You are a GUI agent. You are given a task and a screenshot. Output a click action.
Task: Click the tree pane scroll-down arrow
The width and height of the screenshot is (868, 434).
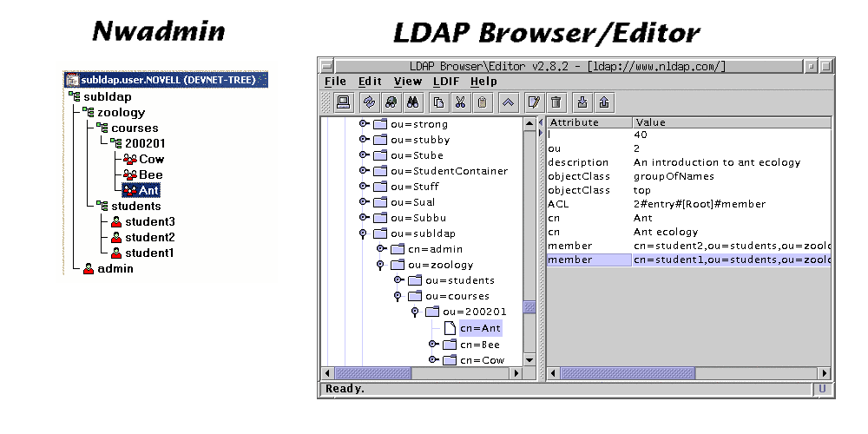tap(529, 360)
